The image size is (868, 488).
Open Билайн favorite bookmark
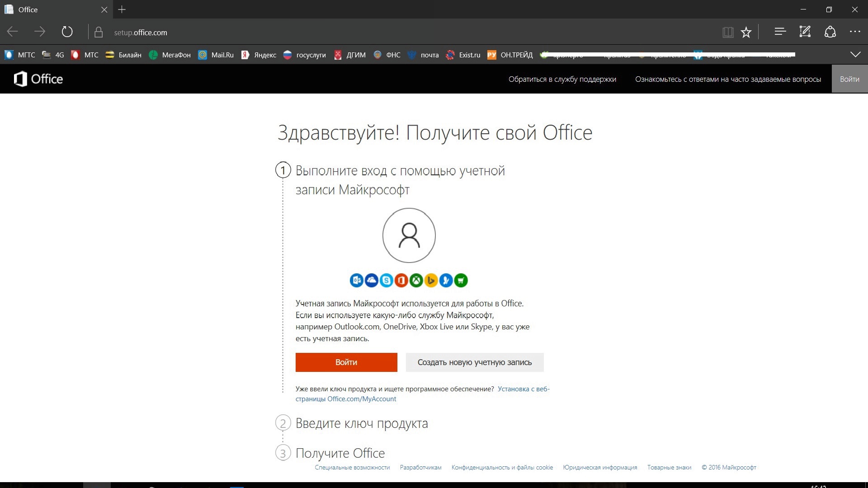tap(123, 55)
